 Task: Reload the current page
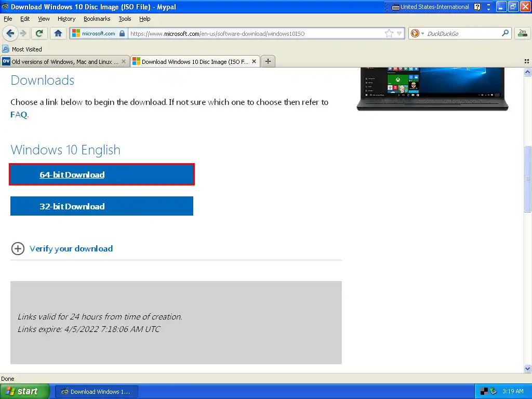click(x=39, y=33)
